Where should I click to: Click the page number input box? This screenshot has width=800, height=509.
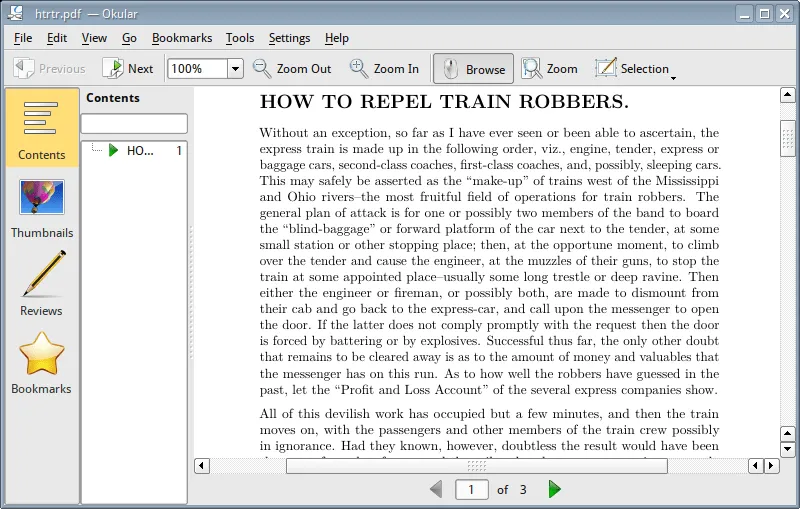(x=471, y=489)
